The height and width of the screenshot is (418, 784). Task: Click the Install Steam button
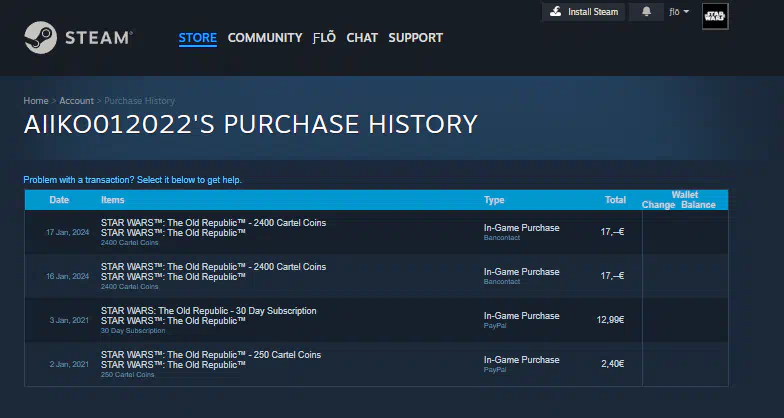(584, 12)
